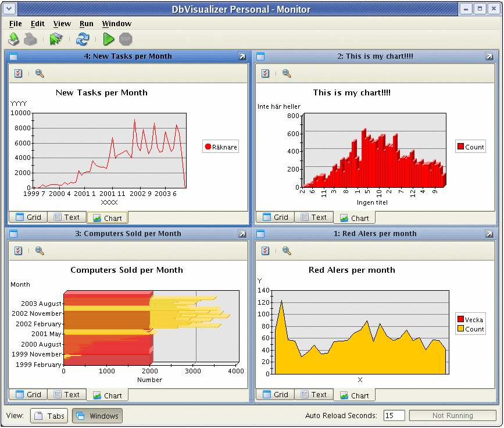The image size is (504, 428).
Task: Click the blue refresh arrows icon
Action: pos(83,40)
